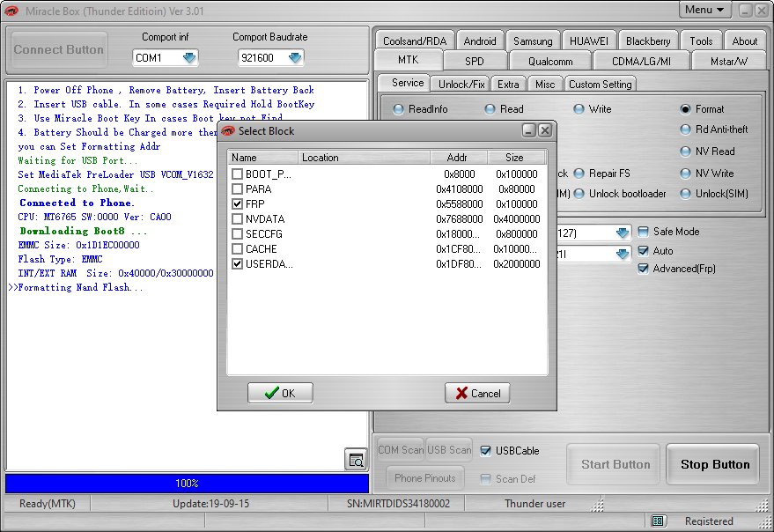Click the USB Scan button
Image resolution: width=774 pixels, height=532 pixels.
pos(449,450)
